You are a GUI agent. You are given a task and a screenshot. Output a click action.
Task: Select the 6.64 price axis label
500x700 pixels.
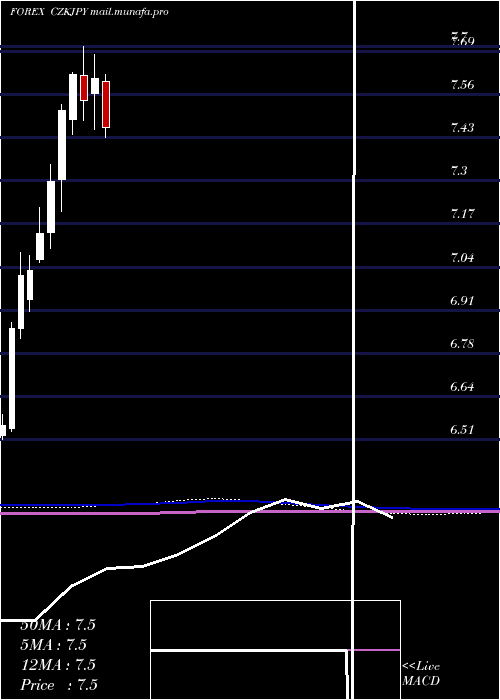point(462,386)
